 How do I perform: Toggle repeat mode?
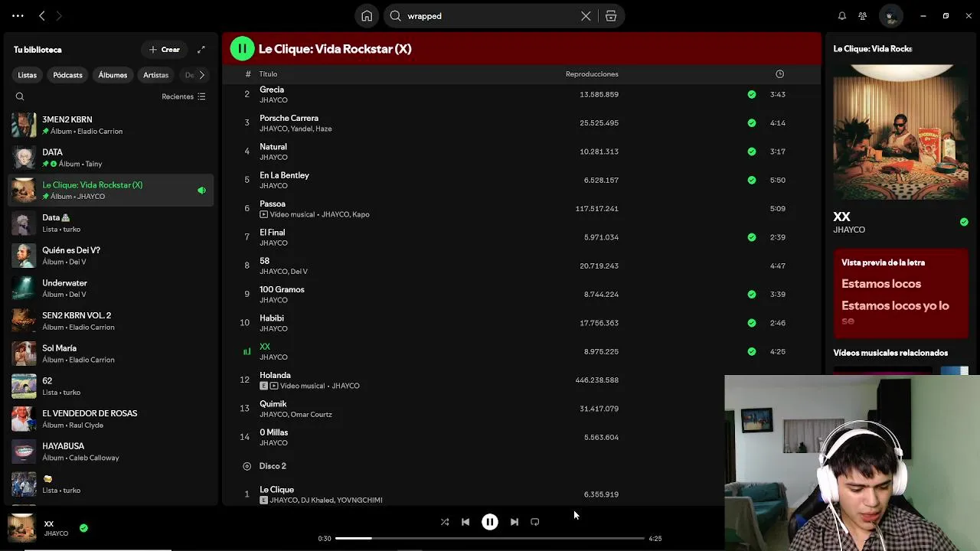pyautogui.click(x=535, y=522)
